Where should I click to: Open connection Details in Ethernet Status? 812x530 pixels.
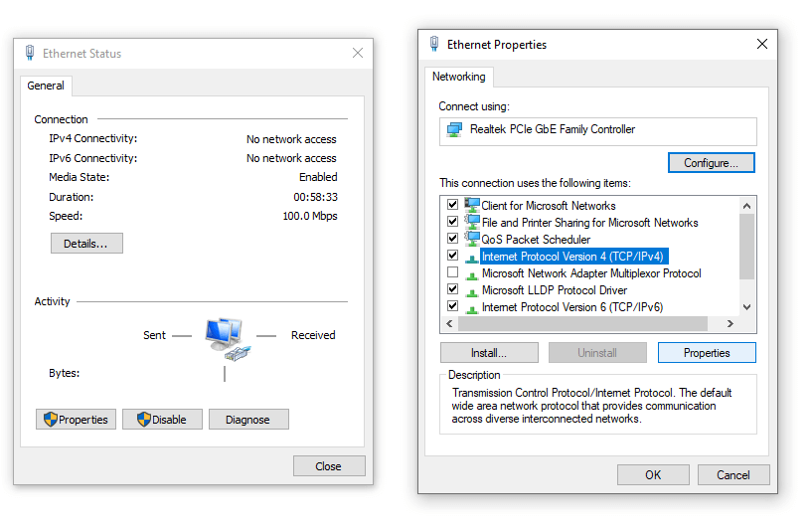[86, 244]
